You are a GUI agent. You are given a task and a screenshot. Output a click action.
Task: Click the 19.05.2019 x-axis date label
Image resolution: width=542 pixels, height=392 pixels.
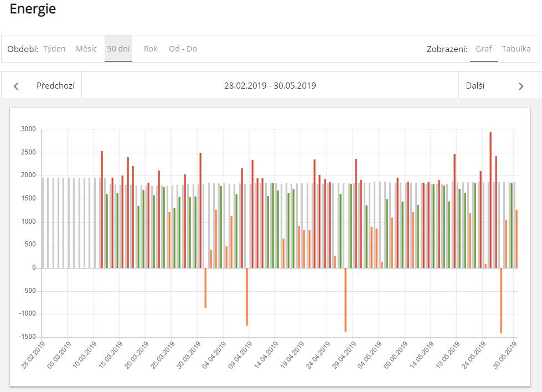click(x=448, y=355)
